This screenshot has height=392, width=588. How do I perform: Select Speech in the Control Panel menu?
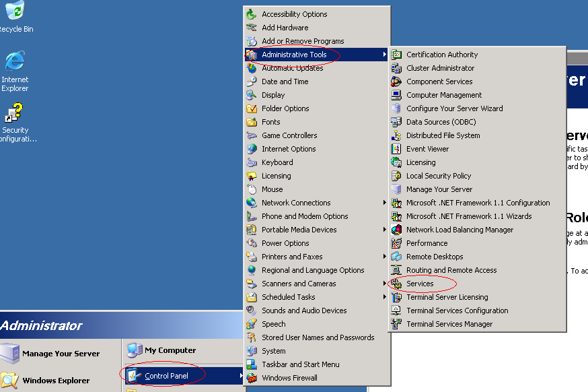click(316, 324)
